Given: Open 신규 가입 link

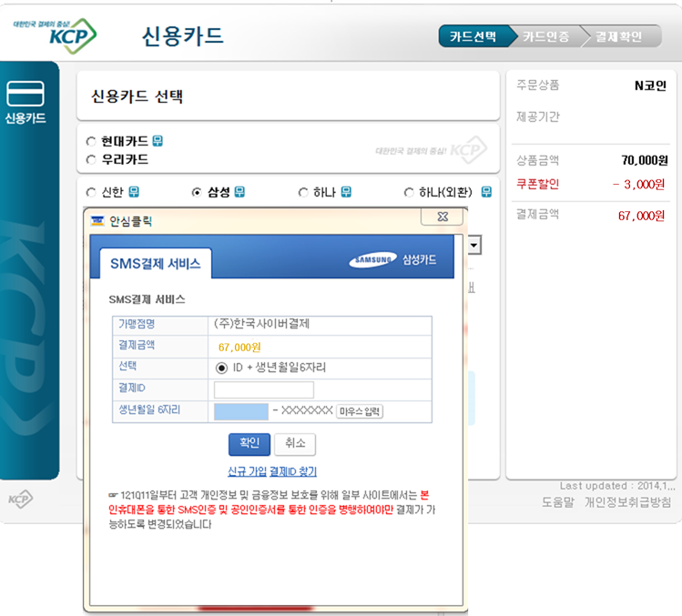Looking at the screenshot, I should [x=247, y=471].
